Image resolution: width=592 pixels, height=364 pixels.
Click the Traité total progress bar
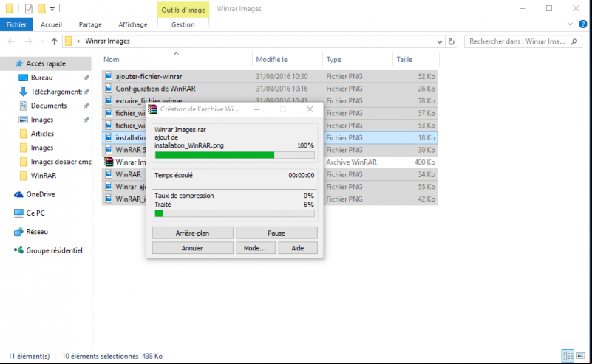point(234,213)
